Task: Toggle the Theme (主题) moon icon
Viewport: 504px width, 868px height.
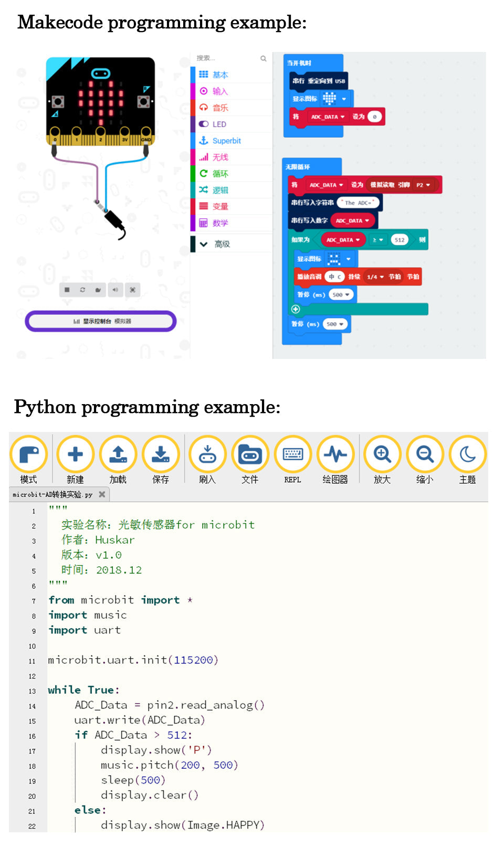Action: click(467, 454)
